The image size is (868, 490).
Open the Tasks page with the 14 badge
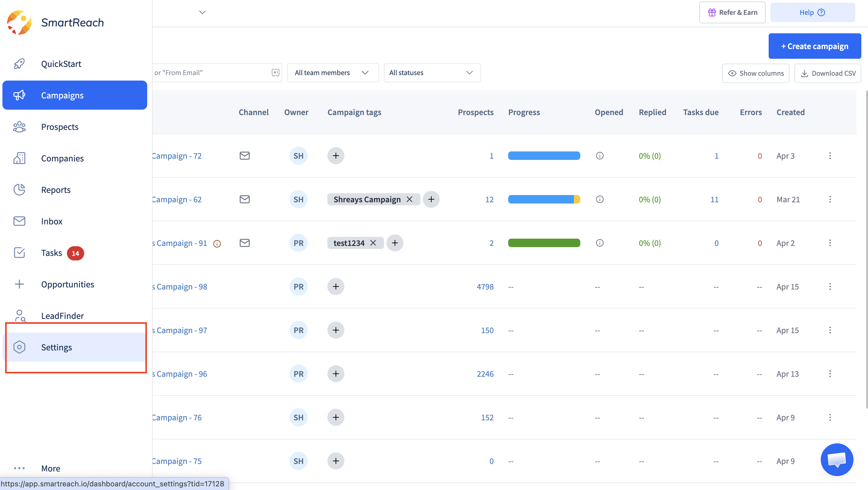[x=51, y=253]
